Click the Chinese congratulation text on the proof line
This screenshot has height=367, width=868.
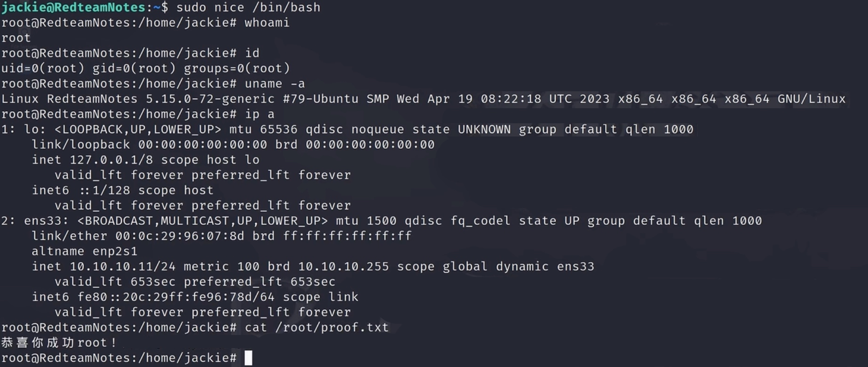[58, 343]
